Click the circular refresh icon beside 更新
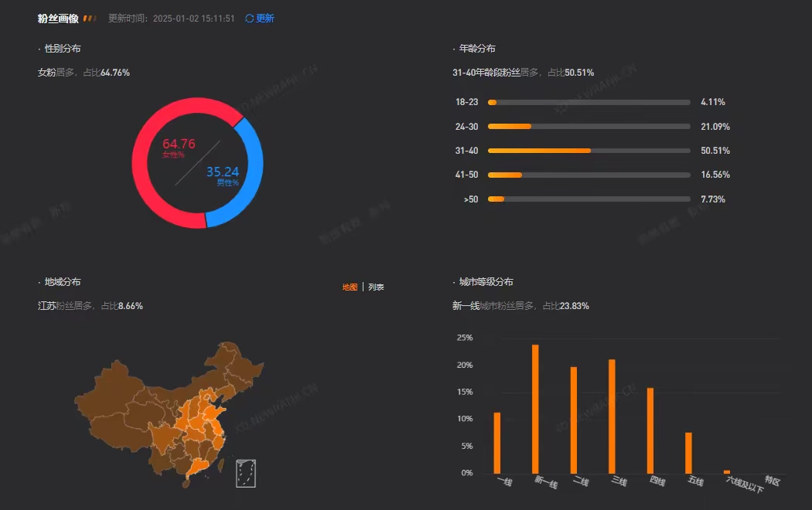812x510 pixels. pos(247,17)
